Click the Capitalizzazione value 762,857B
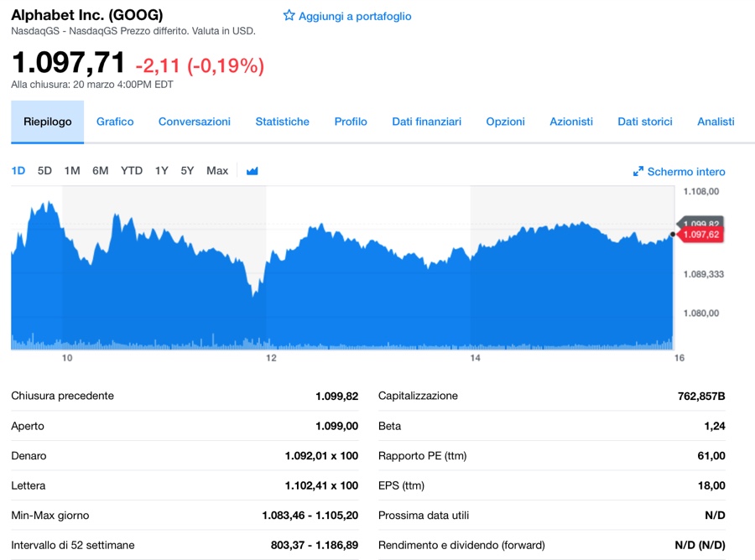 (x=701, y=397)
